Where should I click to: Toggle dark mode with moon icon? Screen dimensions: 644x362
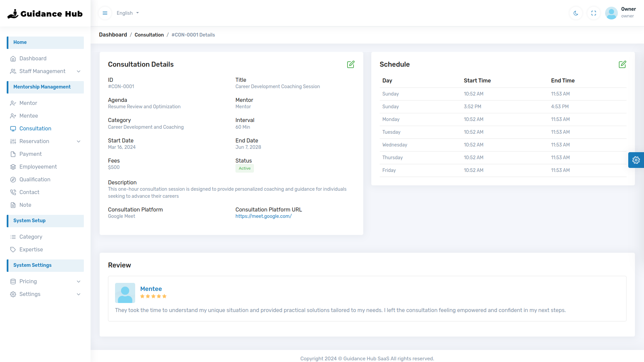click(x=576, y=13)
